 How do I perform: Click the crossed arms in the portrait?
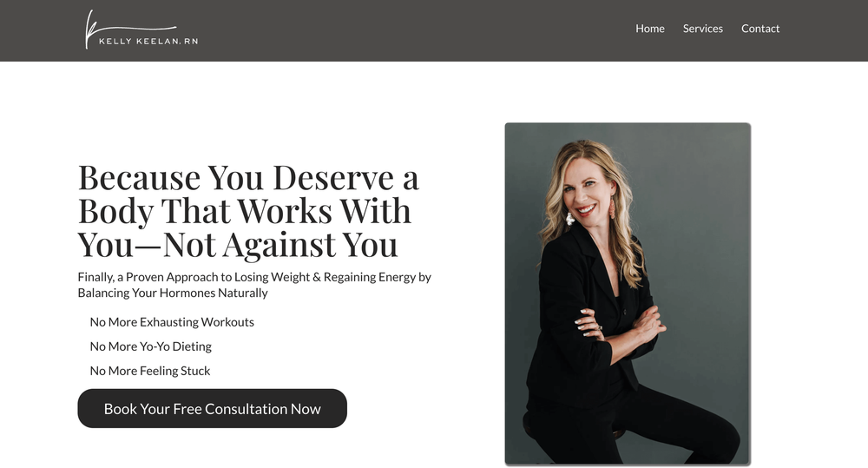pyautogui.click(x=619, y=326)
